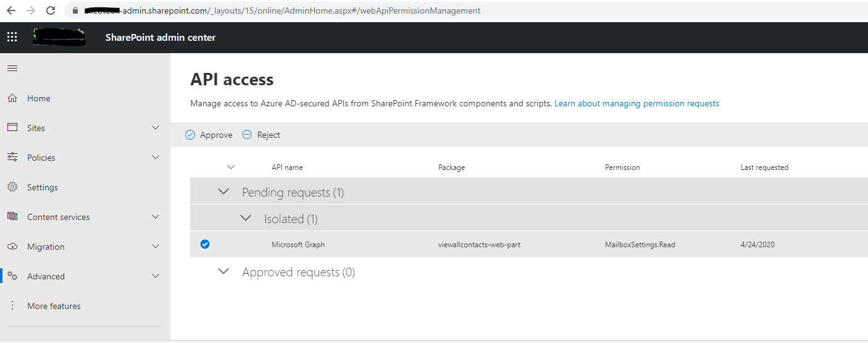The height and width of the screenshot is (343, 868).
Task: Click the browser address bar URL
Action: 282,11
